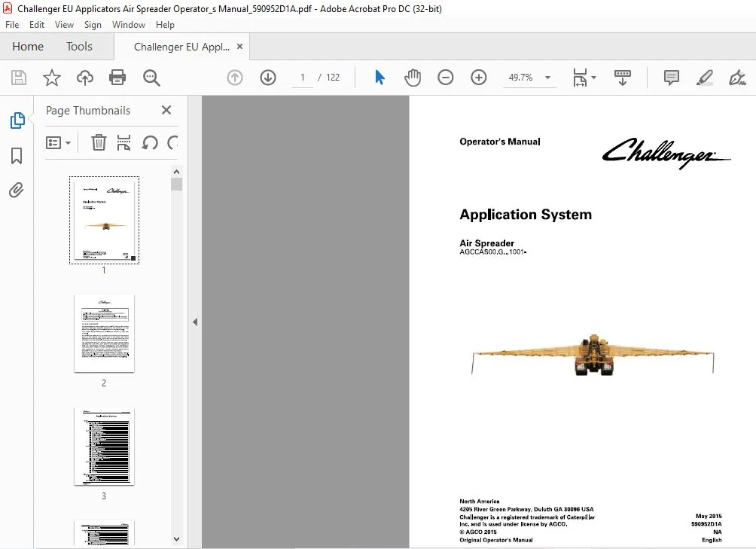Open the File menu
The image size is (756, 549).
(x=12, y=25)
